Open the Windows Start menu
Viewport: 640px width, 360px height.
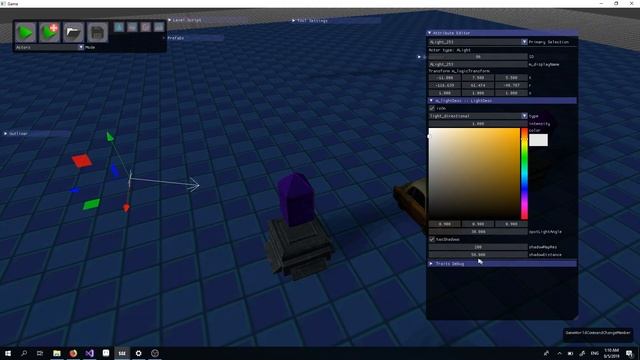click(8, 353)
